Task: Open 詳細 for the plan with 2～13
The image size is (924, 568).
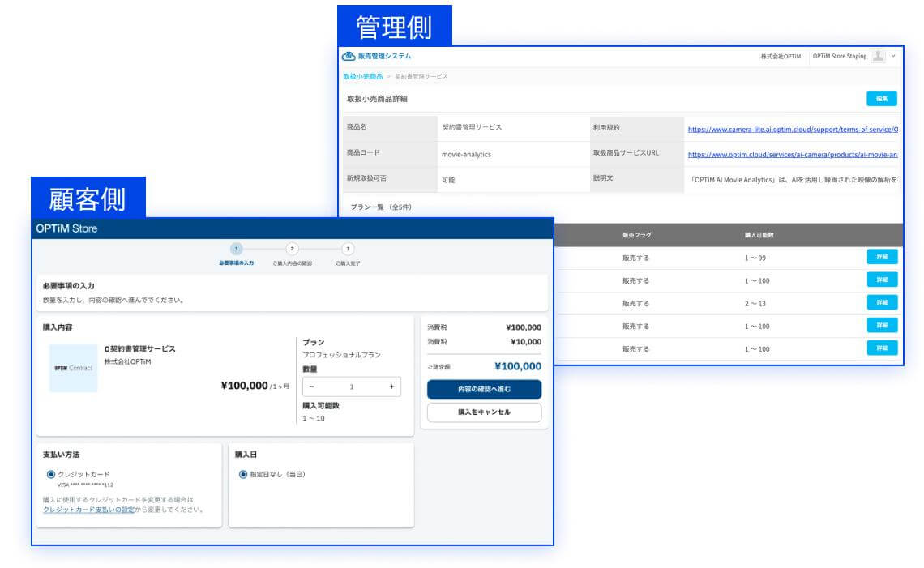Action: [x=882, y=302]
